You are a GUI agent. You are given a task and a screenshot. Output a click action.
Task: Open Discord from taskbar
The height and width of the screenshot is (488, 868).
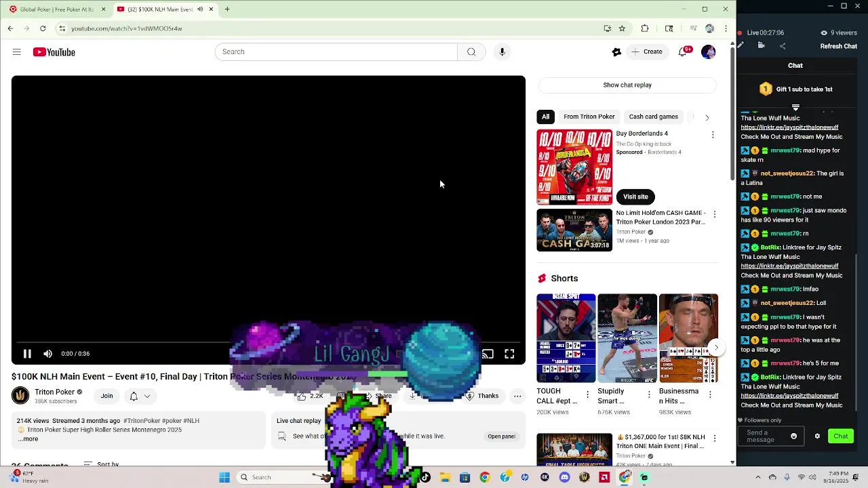[565, 477]
